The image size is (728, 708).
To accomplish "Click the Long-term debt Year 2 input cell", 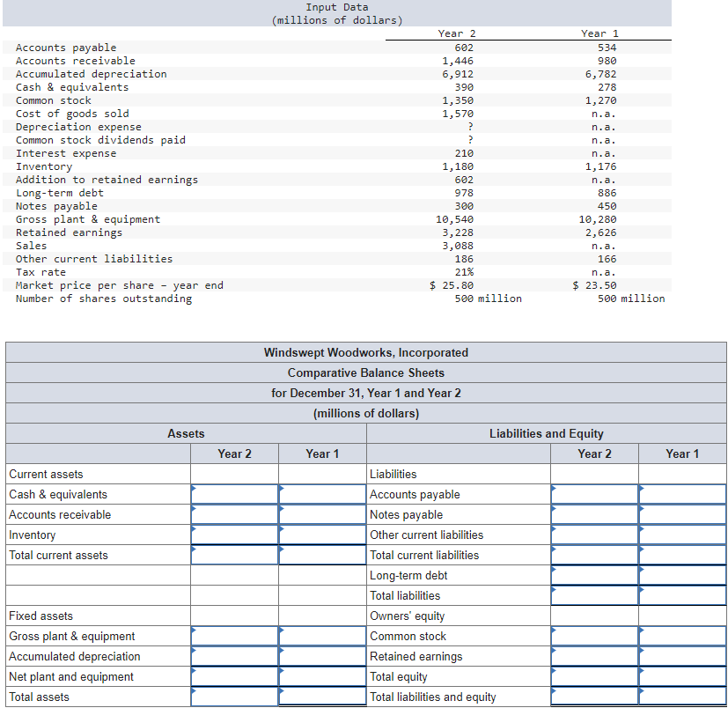I will pyautogui.click(x=593, y=575).
